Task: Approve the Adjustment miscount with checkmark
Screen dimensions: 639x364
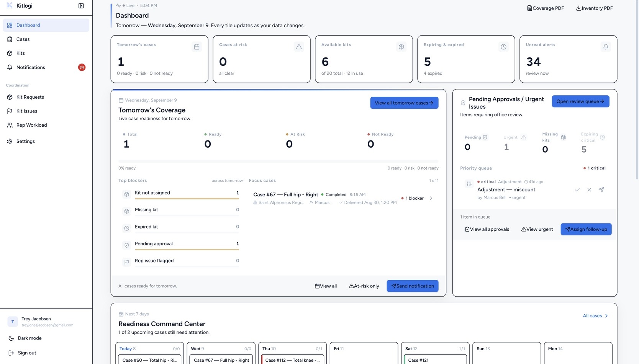Action: pyautogui.click(x=577, y=190)
